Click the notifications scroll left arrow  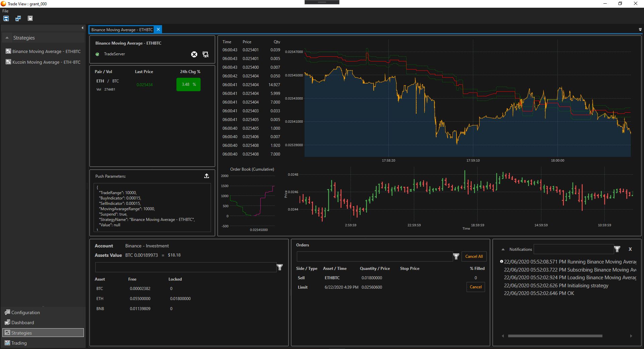(503, 336)
